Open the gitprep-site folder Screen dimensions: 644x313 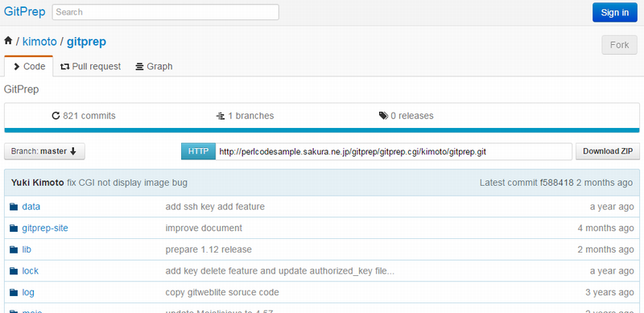pos(45,228)
